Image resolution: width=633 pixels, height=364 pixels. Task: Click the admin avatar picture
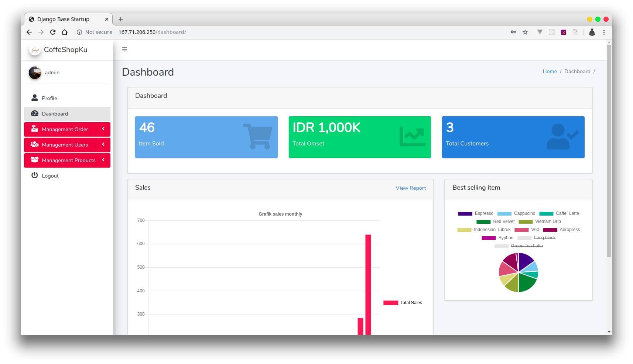click(x=35, y=73)
